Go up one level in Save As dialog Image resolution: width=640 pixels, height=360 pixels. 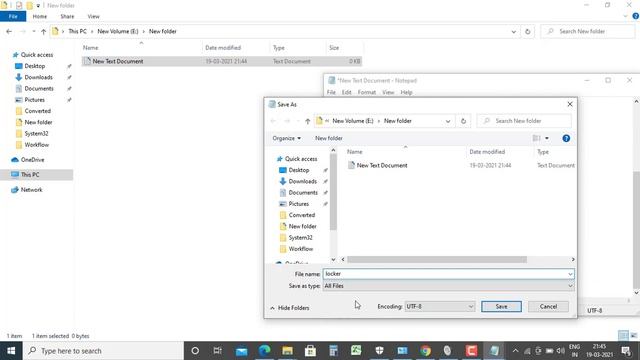coord(308,121)
